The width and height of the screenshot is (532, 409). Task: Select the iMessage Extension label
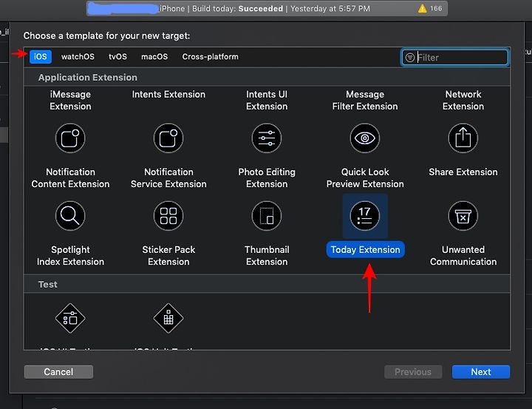tap(70, 100)
